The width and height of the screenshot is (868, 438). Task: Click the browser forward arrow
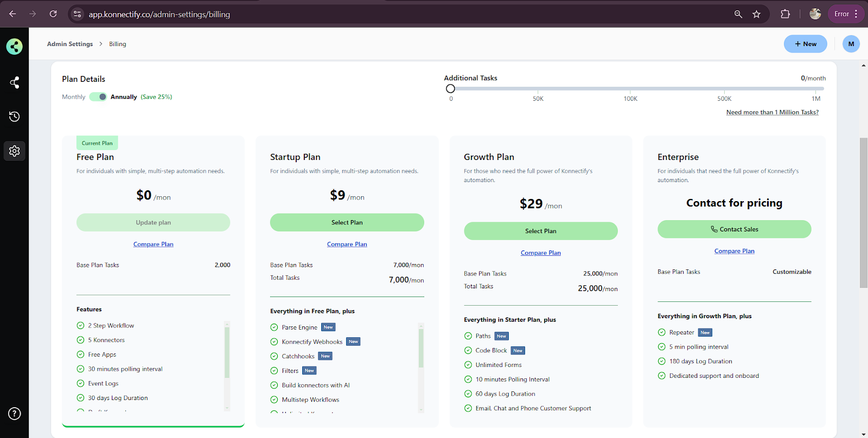(x=33, y=14)
